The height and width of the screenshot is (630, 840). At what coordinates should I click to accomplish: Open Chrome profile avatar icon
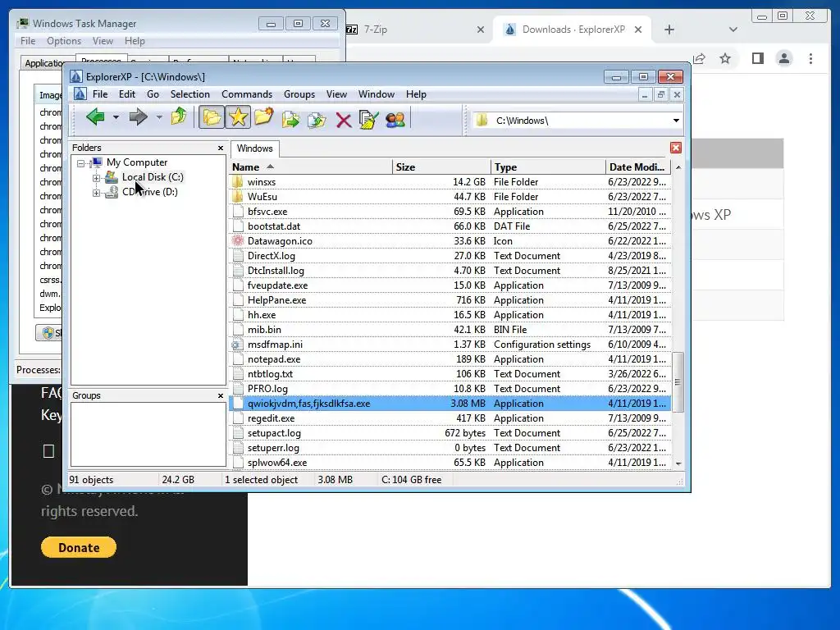click(783, 58)
